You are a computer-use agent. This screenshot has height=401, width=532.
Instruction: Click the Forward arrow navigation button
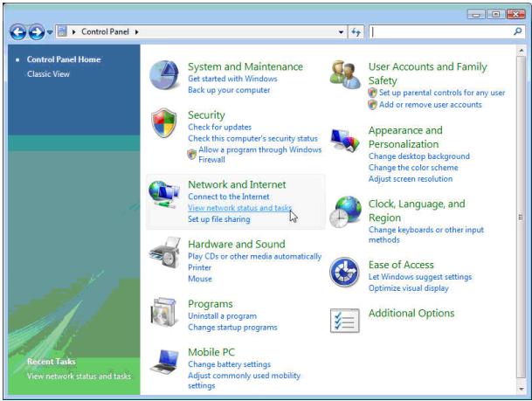(37, 32)
